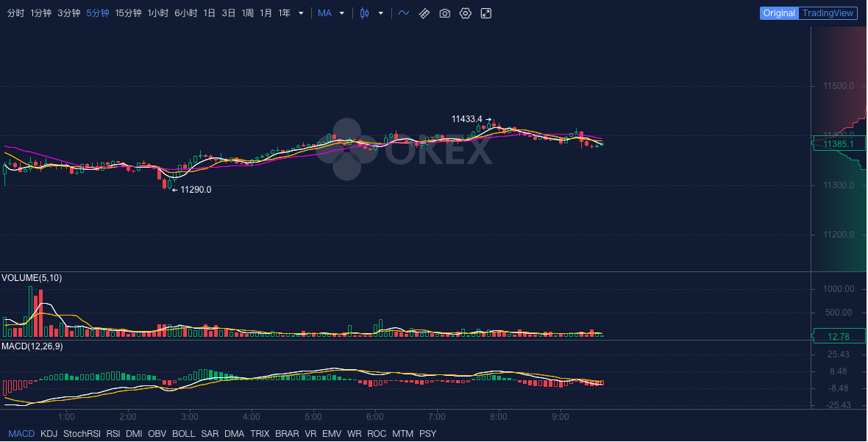Click the -25.43 MACD axis label
The height and width of the screenshot is (442, 868).
pyautogui.click(x=838, y=405)
